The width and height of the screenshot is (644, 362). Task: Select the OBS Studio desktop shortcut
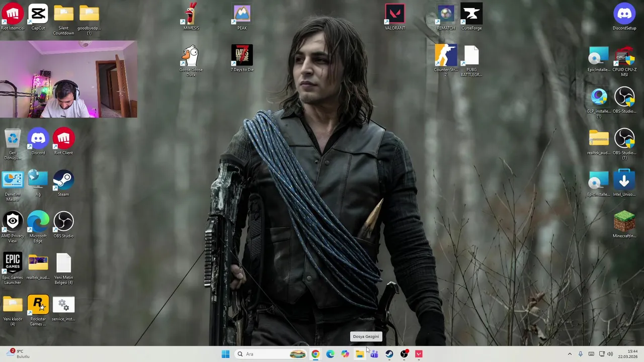(x=63, y=225)
